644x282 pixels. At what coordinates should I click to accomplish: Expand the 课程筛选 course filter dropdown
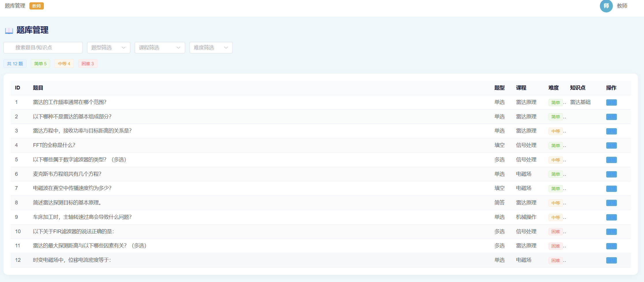pos(159,48)
